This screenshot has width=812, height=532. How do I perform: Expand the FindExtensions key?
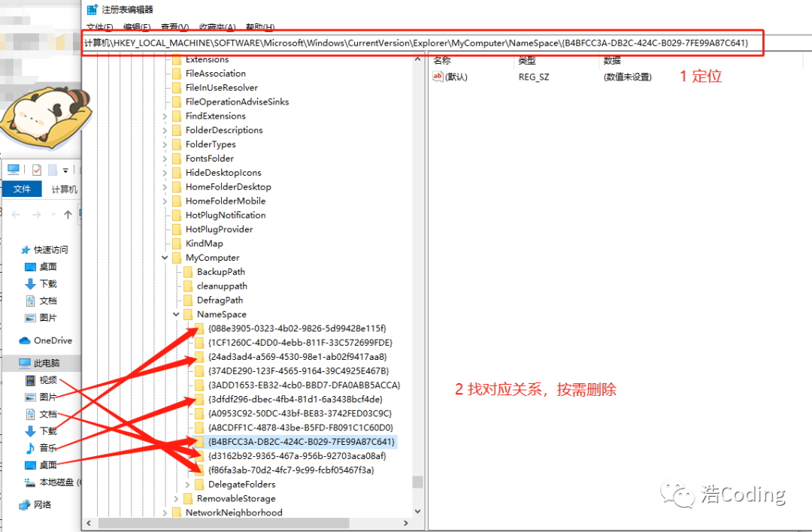165,116
